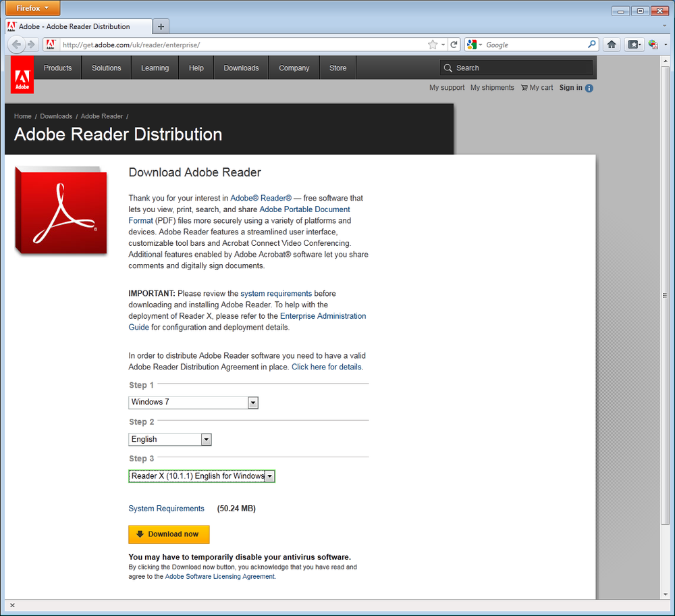Click the Adobe logo in the navigation bar

pos(22,74)
